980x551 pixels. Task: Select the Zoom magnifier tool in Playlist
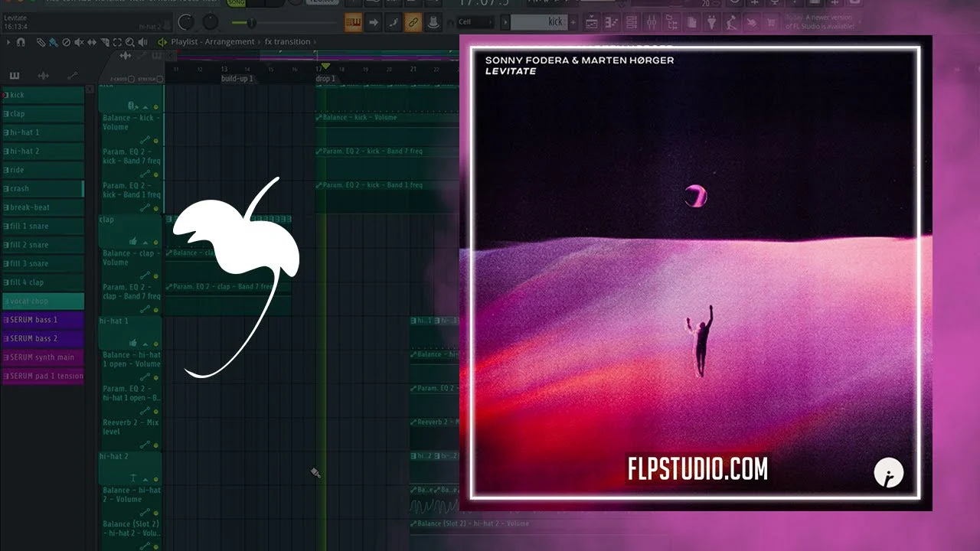[130, 42]
